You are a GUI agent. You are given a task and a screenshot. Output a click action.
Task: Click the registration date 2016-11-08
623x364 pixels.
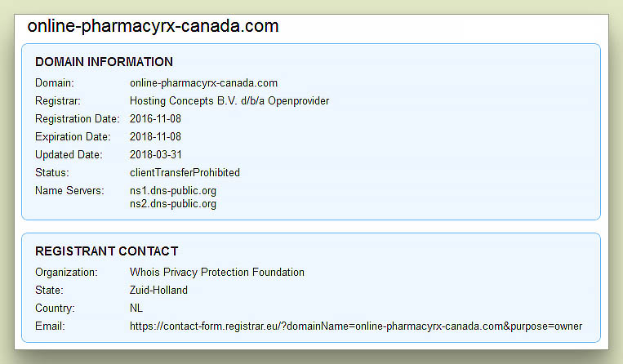click(x=155, y=118)
